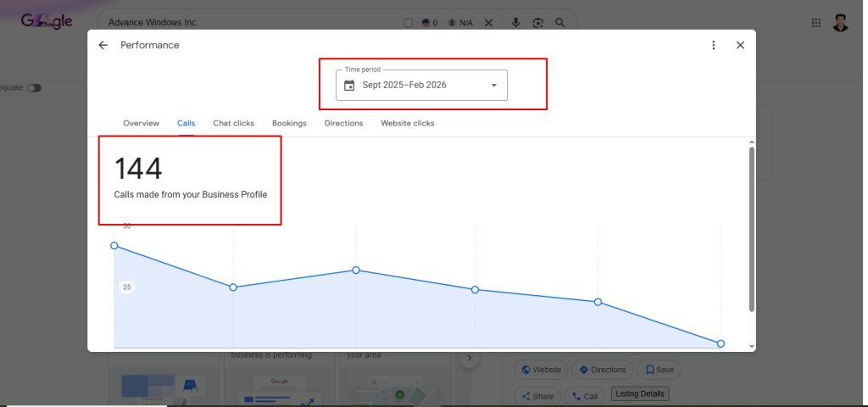Clear the search query with X

point(488,23)
